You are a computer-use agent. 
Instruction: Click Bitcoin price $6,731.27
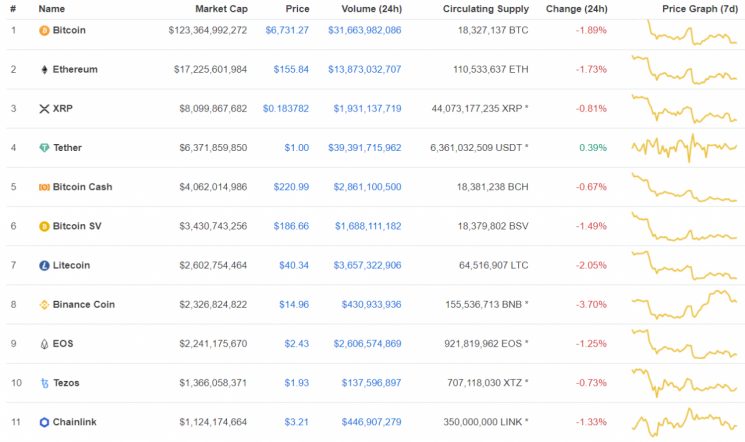287,30
